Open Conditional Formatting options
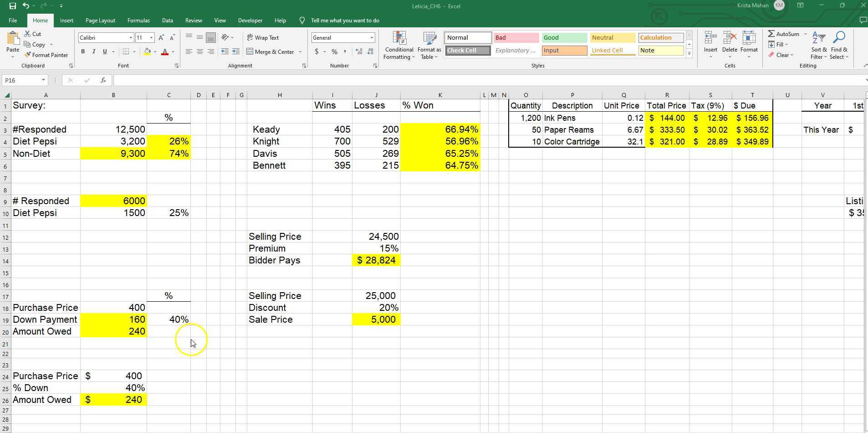Screen dimensions: 868x433 pos(398,44)
